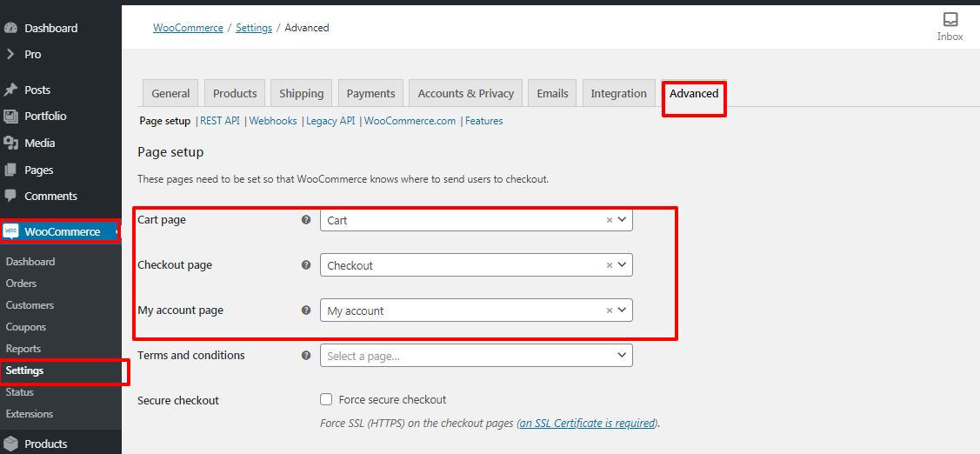The height and width of the screenshot is (454, 980).
Task: Click the Secure checkout label
Action: (178, 400)
